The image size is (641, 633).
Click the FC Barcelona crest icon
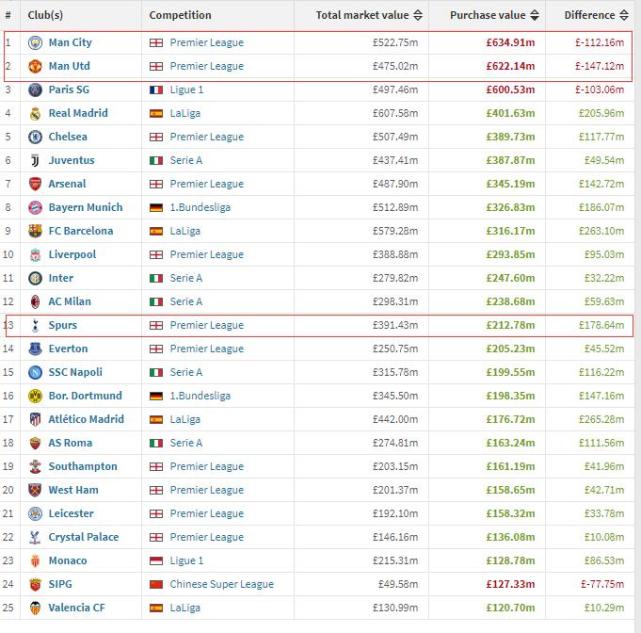(x=35, y=231)
